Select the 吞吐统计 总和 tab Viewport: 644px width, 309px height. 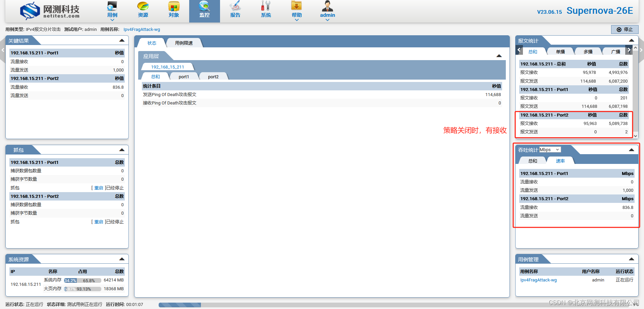pos(533,161)
